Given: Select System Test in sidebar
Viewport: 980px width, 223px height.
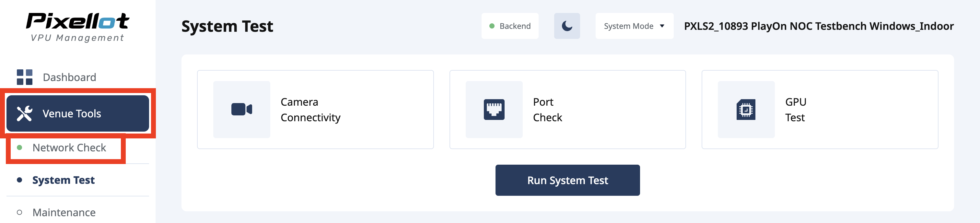Looking at the screenshot, I should [63, 180].
